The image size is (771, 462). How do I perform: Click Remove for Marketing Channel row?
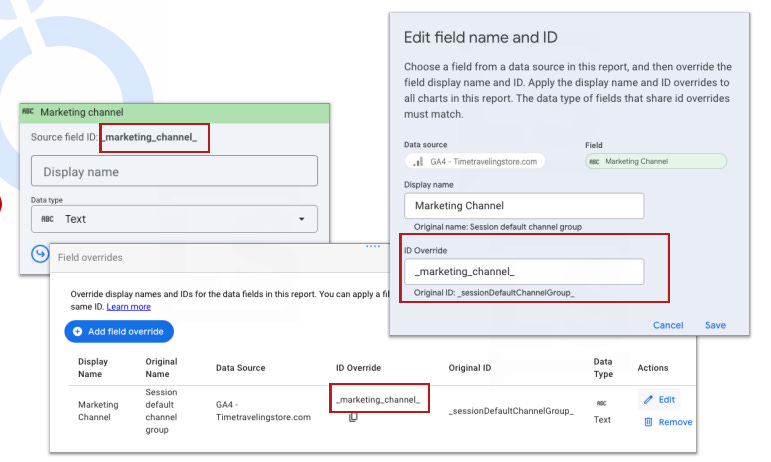point(668,422)
